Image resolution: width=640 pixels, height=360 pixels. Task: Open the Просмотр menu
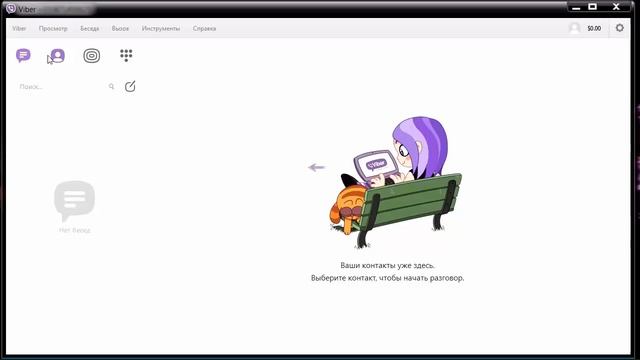(53, 29)
